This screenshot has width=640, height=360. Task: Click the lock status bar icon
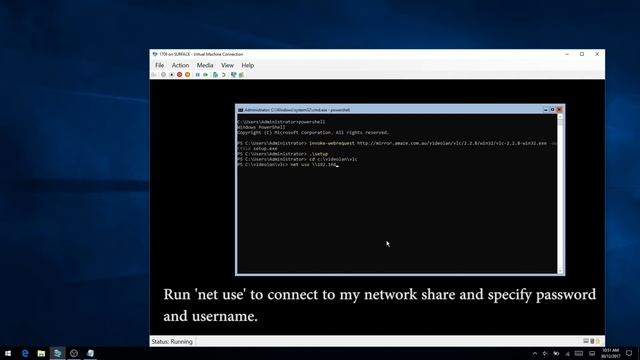coord(598,341)
